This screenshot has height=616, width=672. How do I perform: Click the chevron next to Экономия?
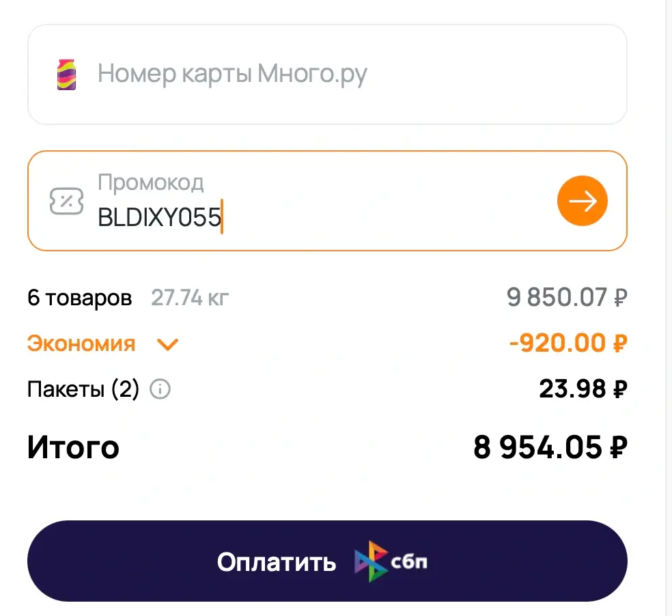click(x=167, y=344)
